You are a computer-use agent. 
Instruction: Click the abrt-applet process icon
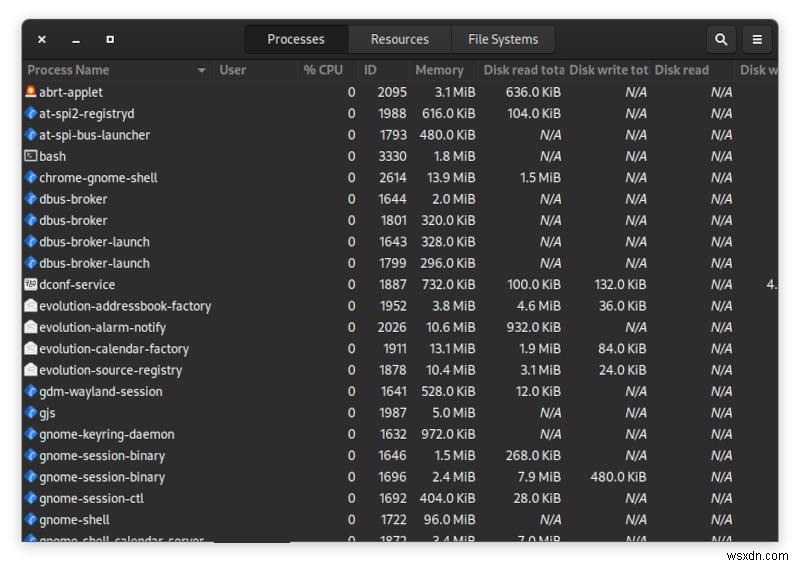pos(31,92)
